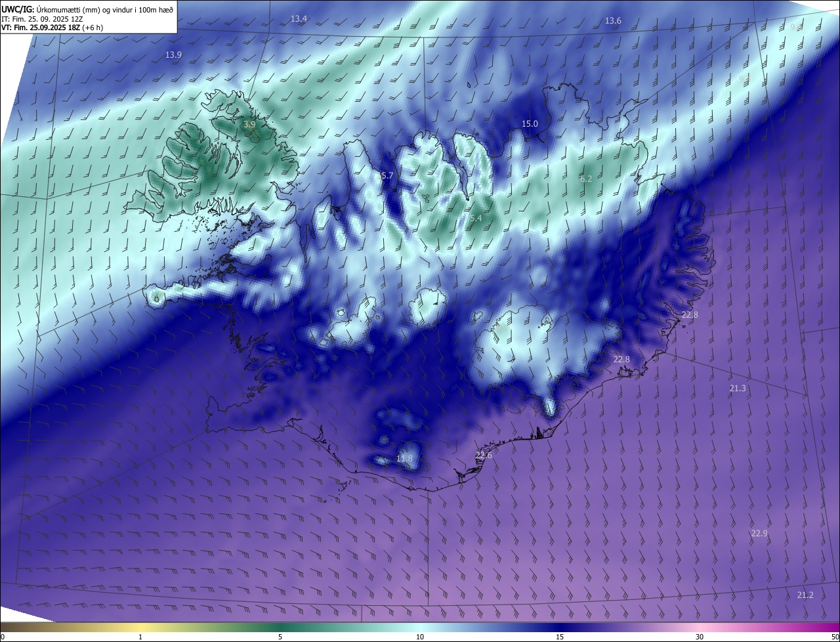Click the 5.4 value label

click(x=476, y=219)
